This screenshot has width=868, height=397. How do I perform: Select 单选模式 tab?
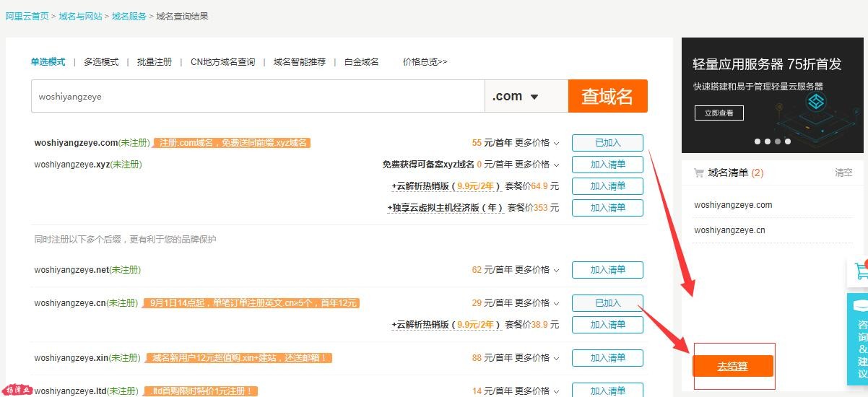coord(48,62)
